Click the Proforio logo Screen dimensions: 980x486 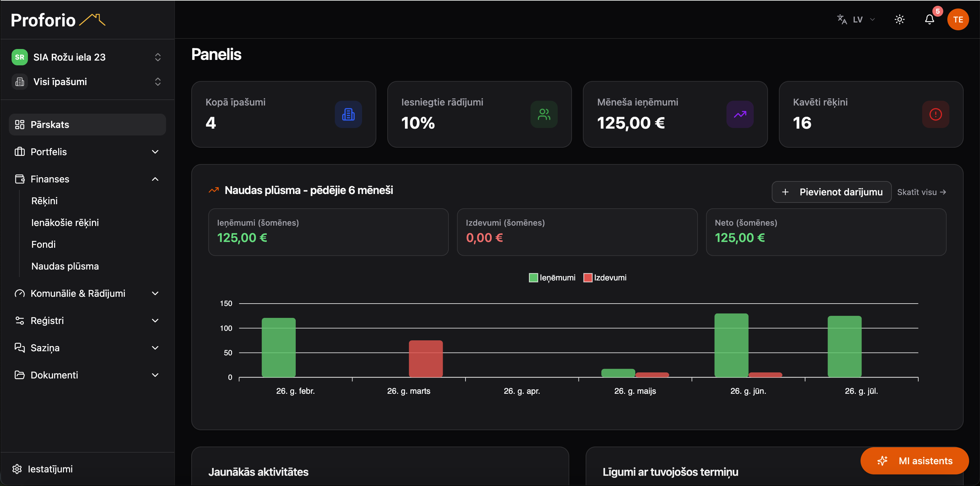coord(58,20)
